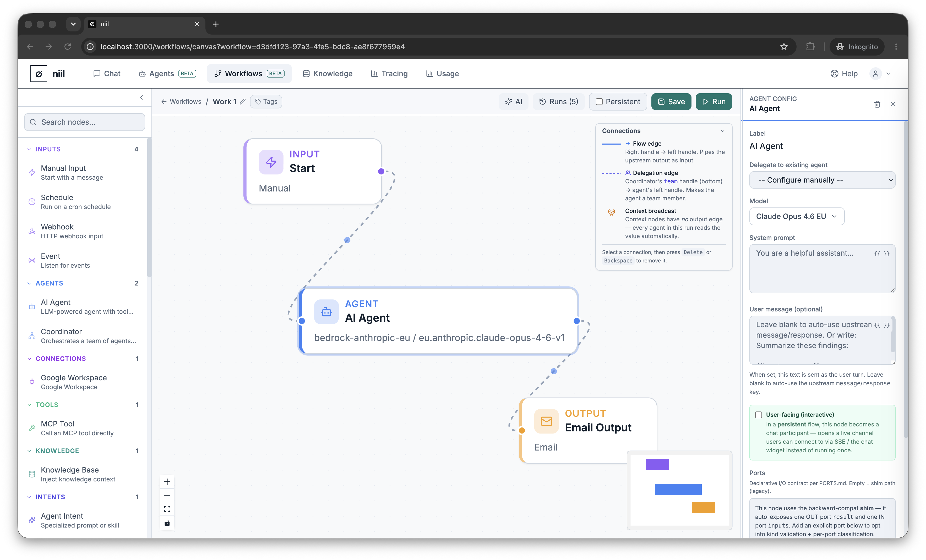926x560 pixels.
Task: Go to the Chat tab
Action: 107,74
